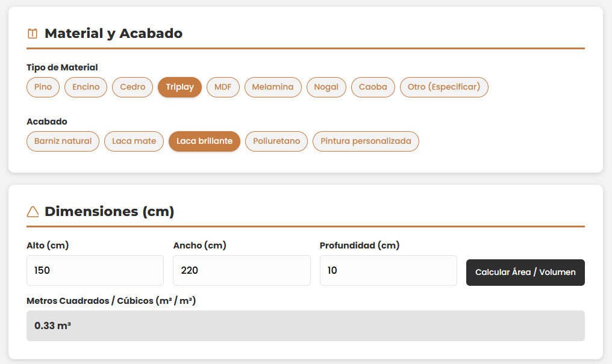Click the Dimensiones triangle icon
This screenshot has width=612, height=364.
(33, 212)
